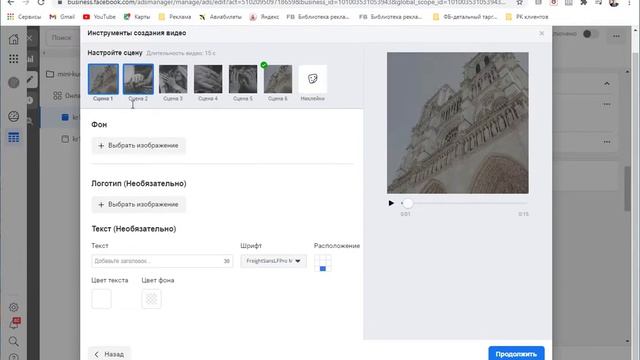Screen dimensions: 640x360
Task: Open the FreightSans font dropdown
Action: click(273, 261)
